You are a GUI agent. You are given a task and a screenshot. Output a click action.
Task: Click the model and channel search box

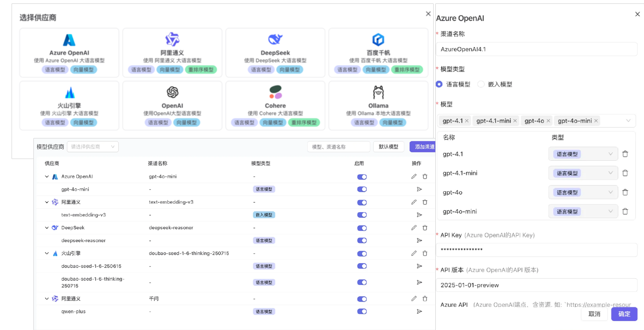click(x=338, y=147)
